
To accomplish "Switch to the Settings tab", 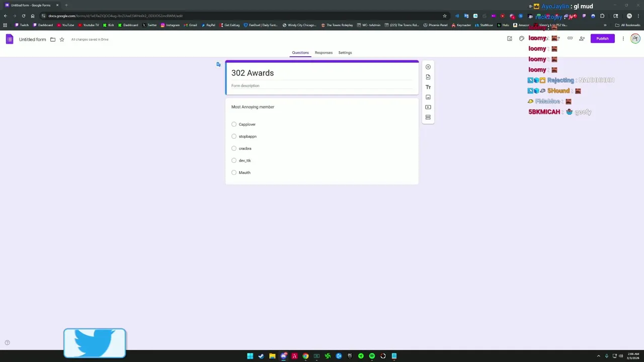I will 345,52.
